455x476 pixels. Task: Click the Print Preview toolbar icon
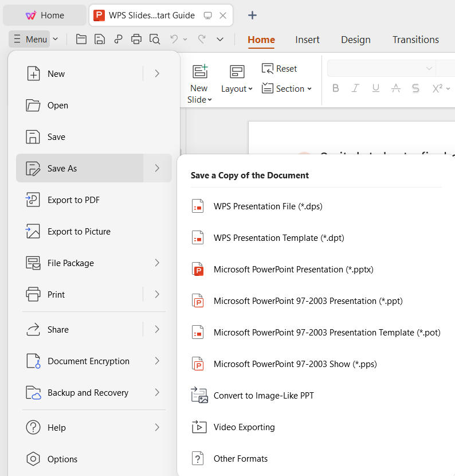point(154,40)
